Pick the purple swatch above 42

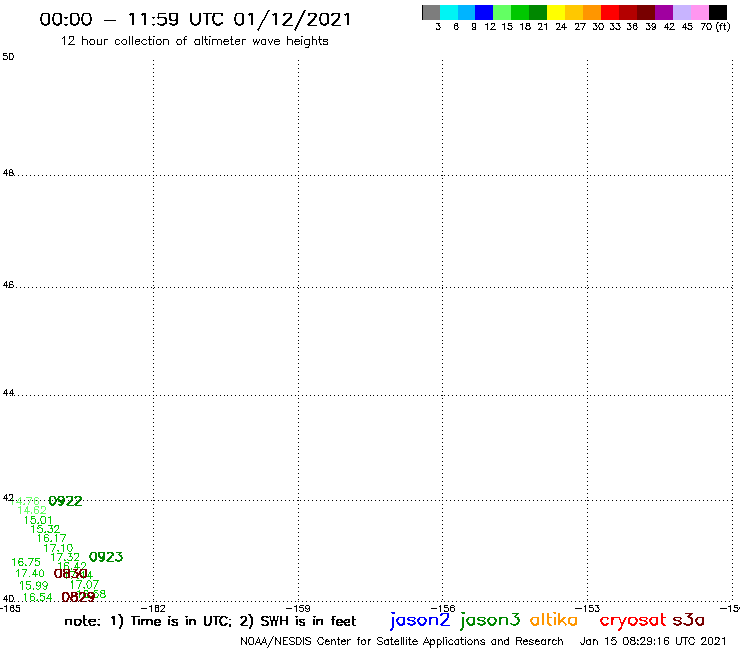coord(664,13)
